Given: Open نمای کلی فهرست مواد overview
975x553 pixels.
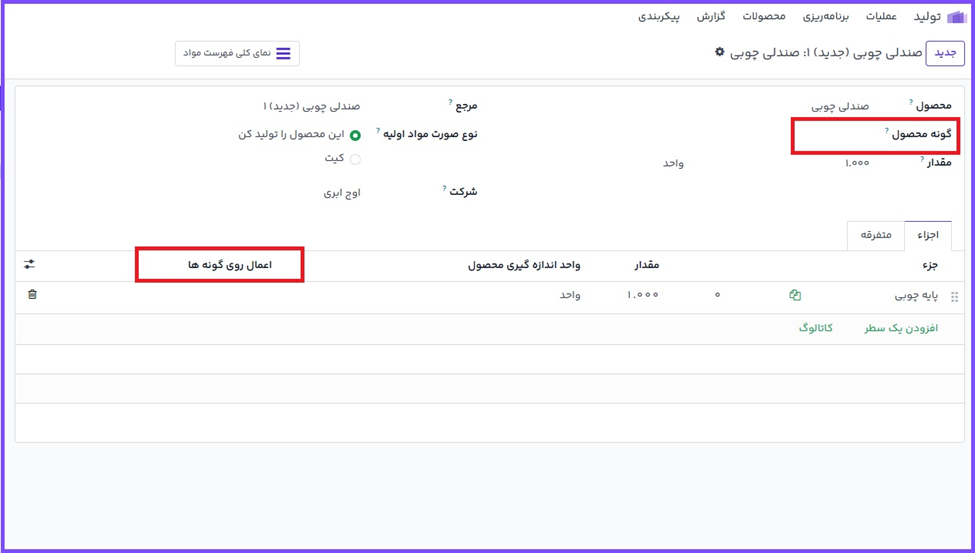Looking at the screenshot, I should (x=237, y=53).
